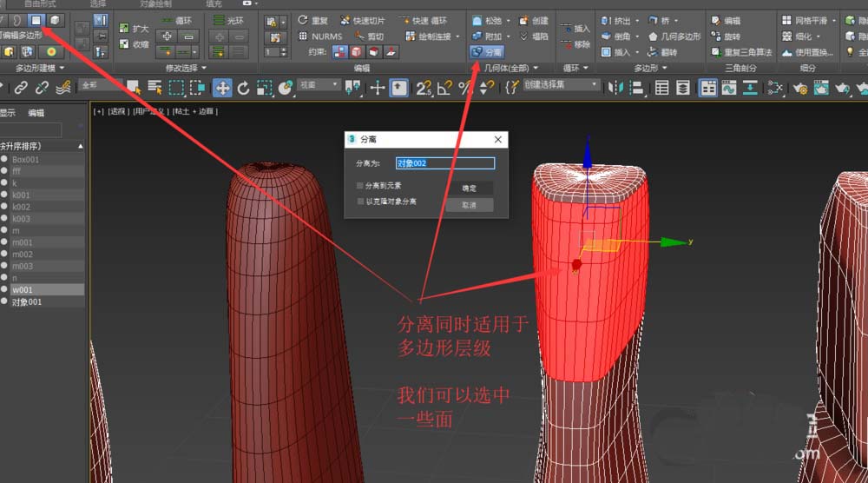
Task: Toggle constrain to edge (red cube) button
Action: pos(357,52)
